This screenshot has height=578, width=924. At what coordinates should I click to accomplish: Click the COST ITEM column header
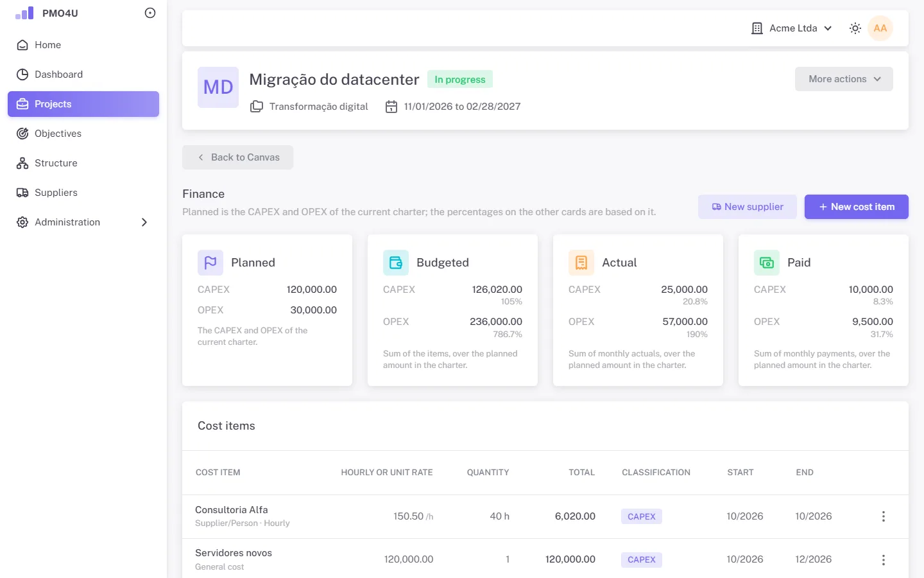click(x=218, y=473)
